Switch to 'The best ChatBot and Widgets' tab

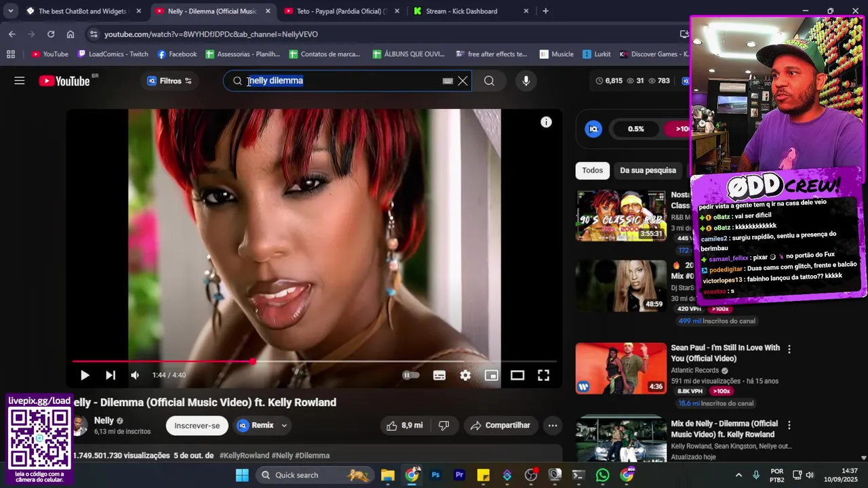83,11
